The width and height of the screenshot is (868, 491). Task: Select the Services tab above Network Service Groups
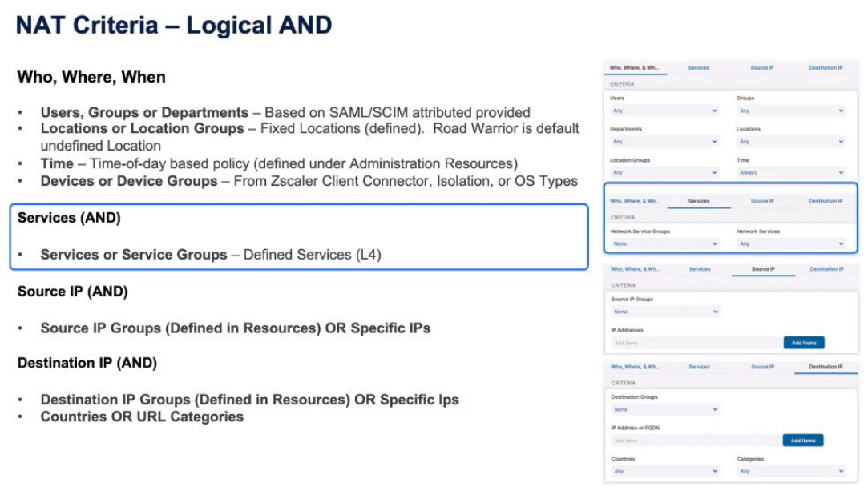pos(699,201)
